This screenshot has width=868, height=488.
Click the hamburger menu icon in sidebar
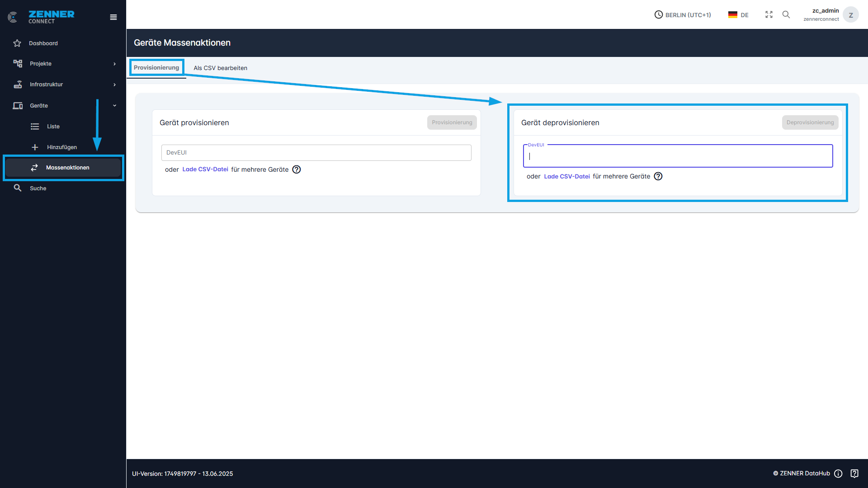click(x=113, y=17)
